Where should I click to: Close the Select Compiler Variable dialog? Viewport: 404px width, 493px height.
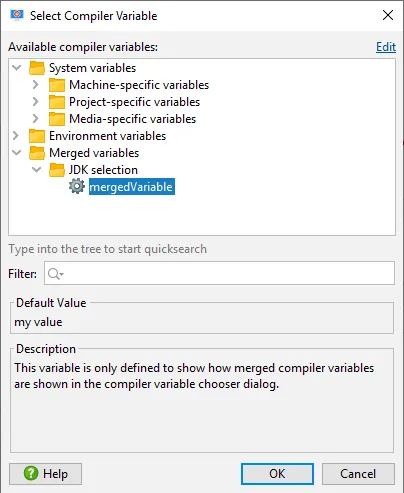(x=388, y=15)
